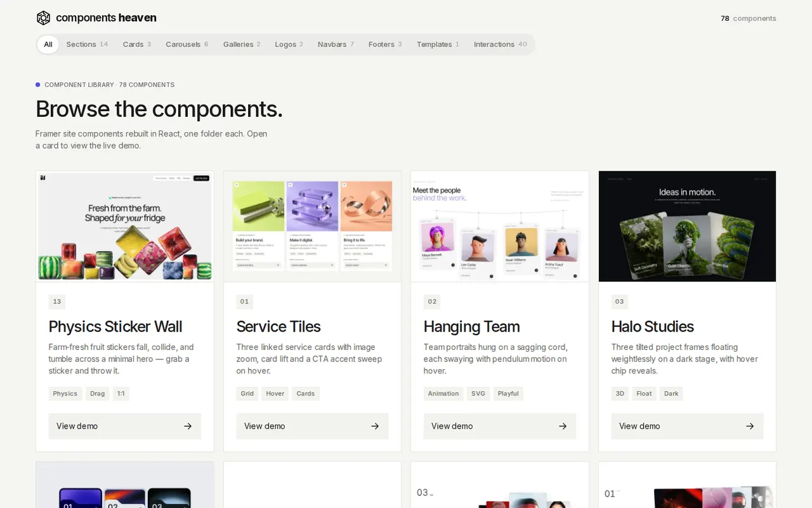The width and height of the screenshot is (812, 508).
Task: Open View demo for Hanging Team
Action: click(500, 426)
